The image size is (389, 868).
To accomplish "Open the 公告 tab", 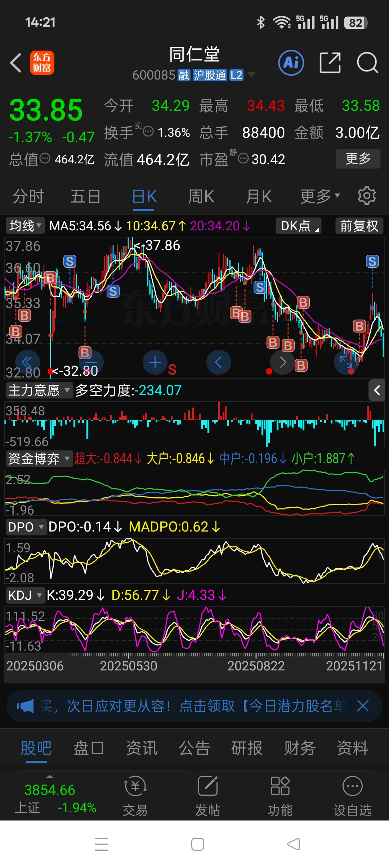I will (x=194, y=749).
